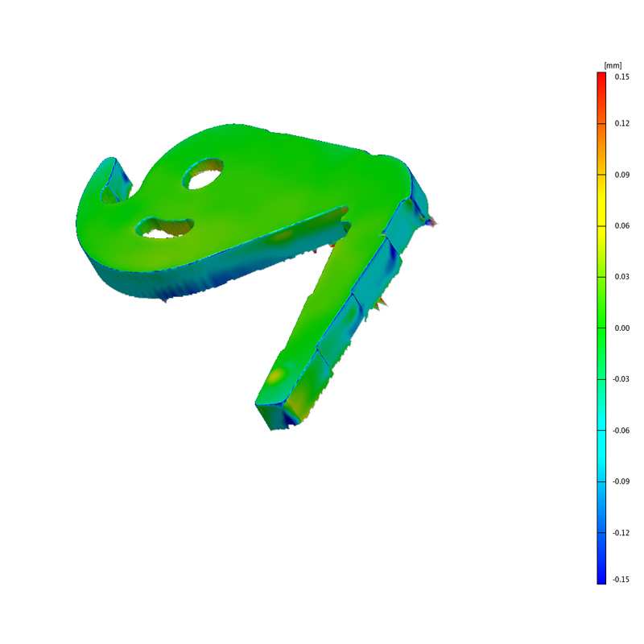Select the positive 0.12 legend value
Screen dimensions: 644x644
621,123
